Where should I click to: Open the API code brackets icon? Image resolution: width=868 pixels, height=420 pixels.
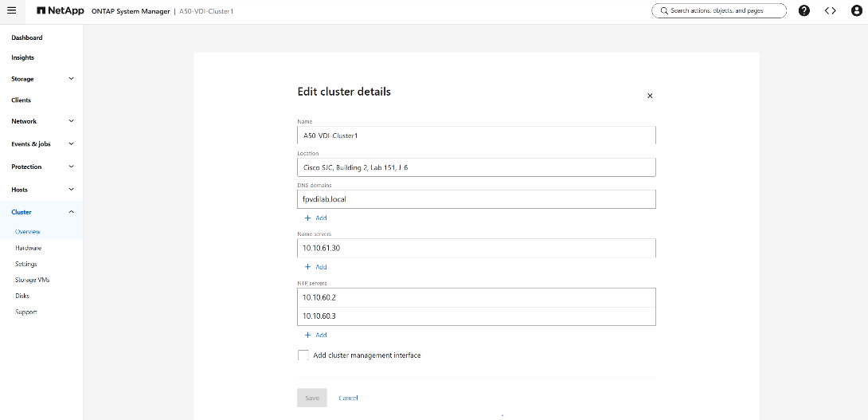830,10
